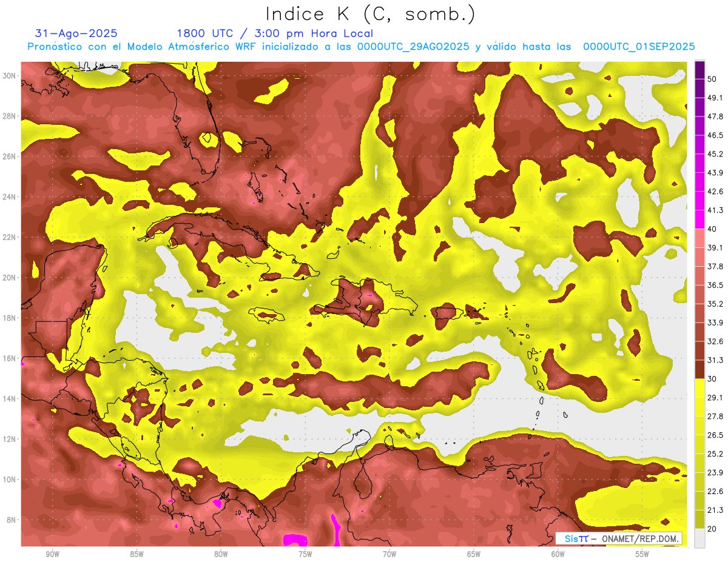This screenshot has height=562, width=728.
Task: Click the "18N" latitude label
Action: (9, 318)
